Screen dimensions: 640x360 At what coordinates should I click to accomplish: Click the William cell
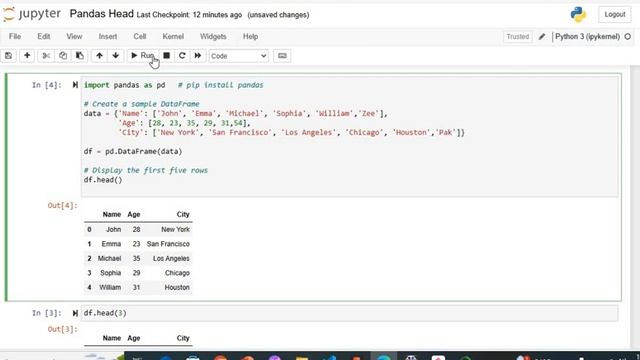(110, 288)
